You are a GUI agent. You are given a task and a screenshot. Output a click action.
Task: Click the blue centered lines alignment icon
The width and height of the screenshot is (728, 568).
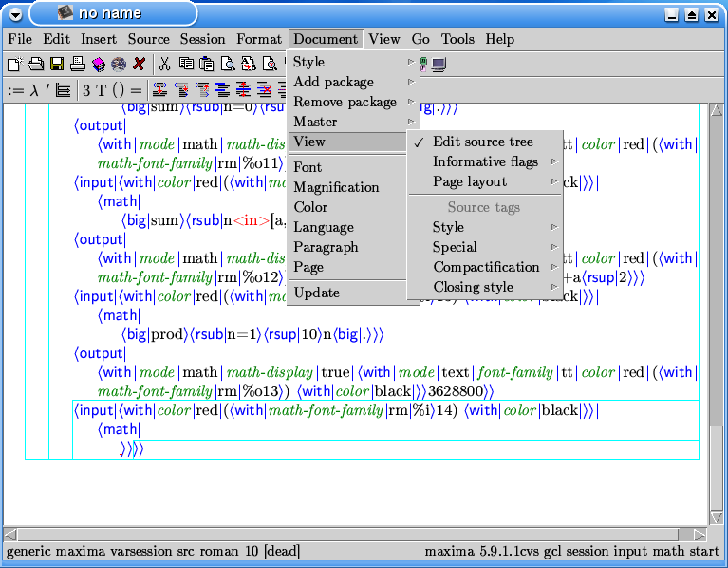[222, 89]
